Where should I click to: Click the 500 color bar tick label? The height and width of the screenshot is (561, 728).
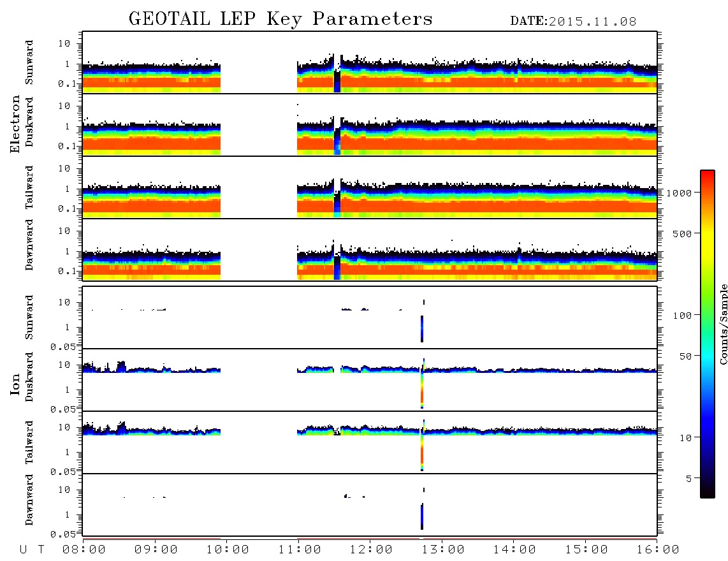tap(682, 234)
